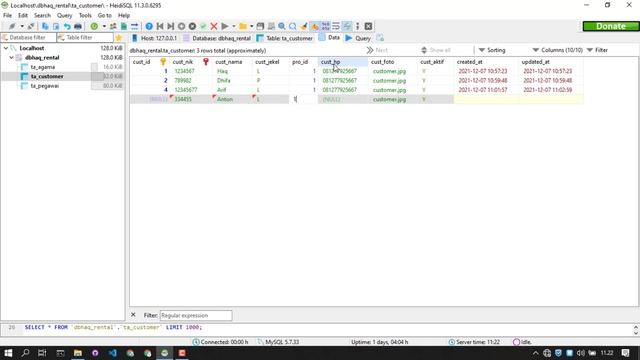Select ta_agama table in tree

tap(43, 67)
